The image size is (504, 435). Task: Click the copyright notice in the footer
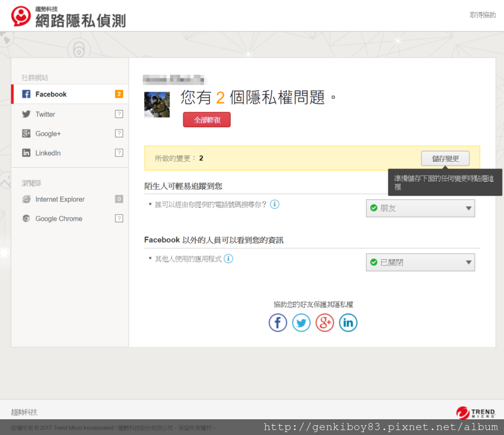(x=113, y=428)
